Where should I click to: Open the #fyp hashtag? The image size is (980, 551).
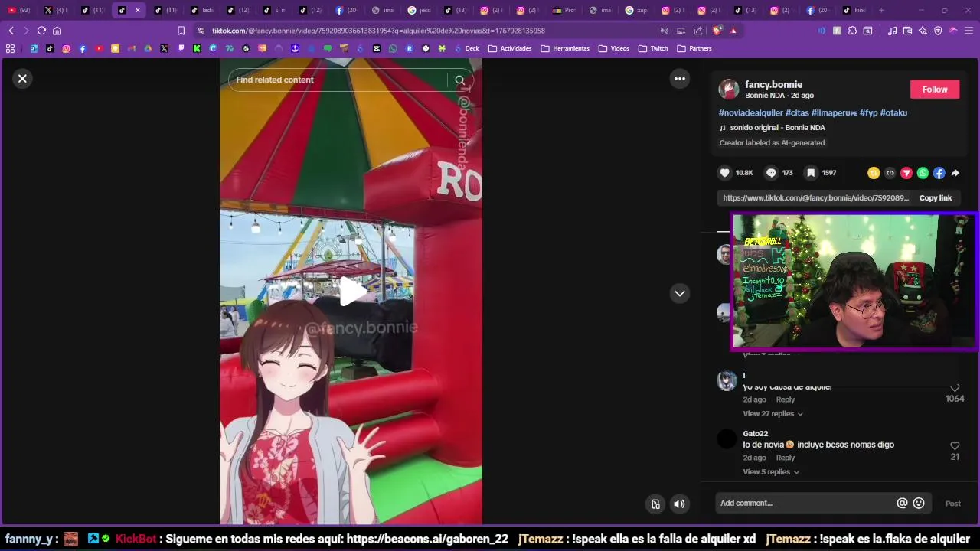pyautogui.click(x=868, y=112)
